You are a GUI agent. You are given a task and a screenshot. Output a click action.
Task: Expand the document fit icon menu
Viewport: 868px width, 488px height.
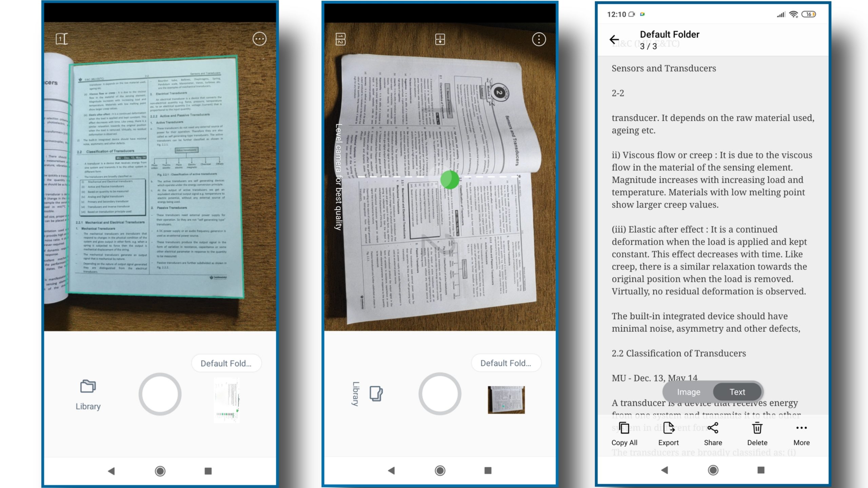pos(440,39)
